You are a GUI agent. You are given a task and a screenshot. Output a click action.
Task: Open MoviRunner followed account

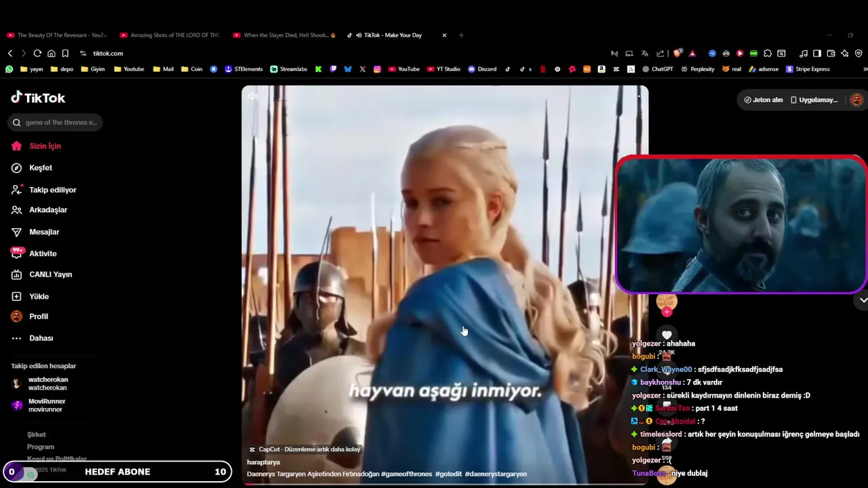coord(39,405)
